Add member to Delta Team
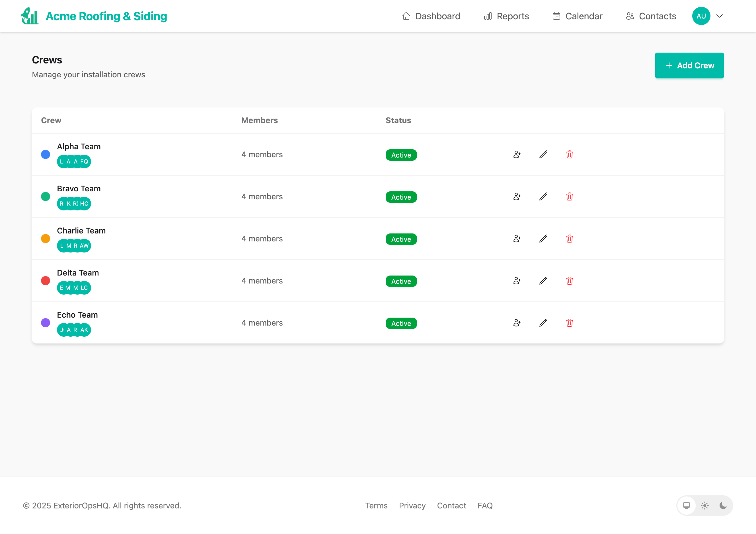Image resolution: width=756 pixels, height=534 pixels. [x=517, y=281]
